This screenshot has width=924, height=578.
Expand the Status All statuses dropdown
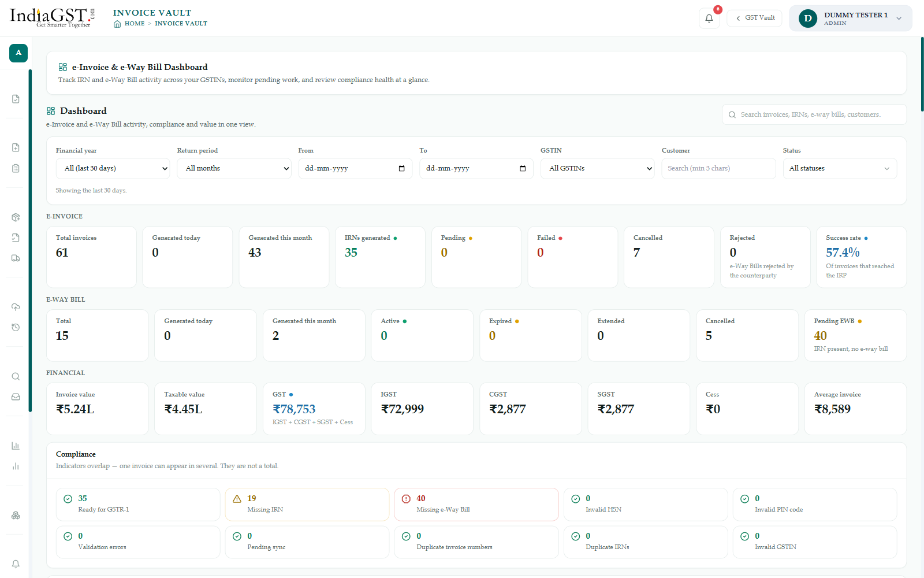tap(840, 168)
